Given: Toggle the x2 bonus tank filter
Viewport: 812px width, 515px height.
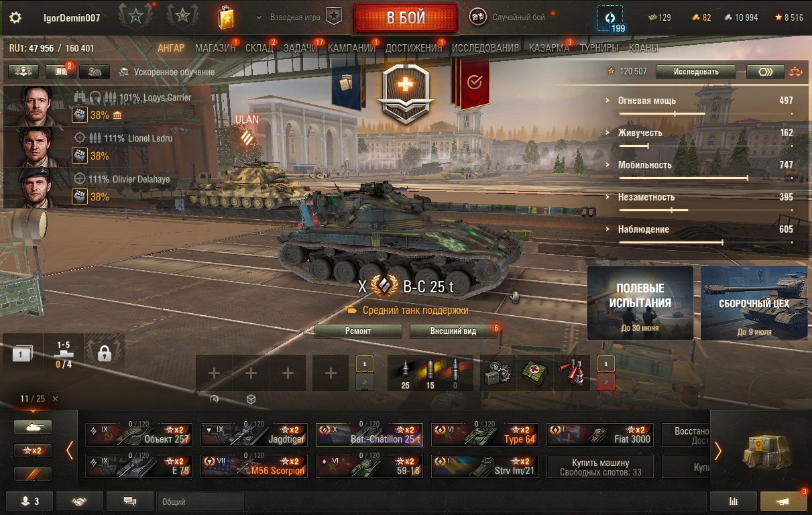Looking at the screenshot, I should pyautogui.click(x=33, y=451).
